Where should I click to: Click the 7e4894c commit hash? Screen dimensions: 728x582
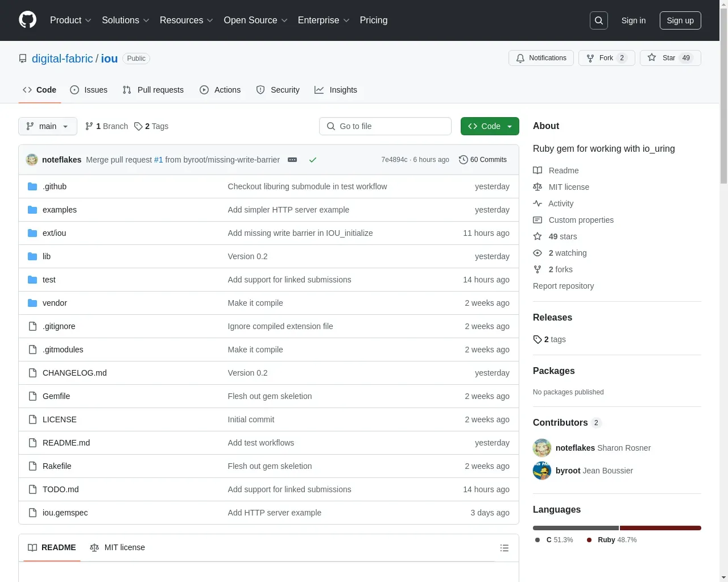(x=394, y=160)
